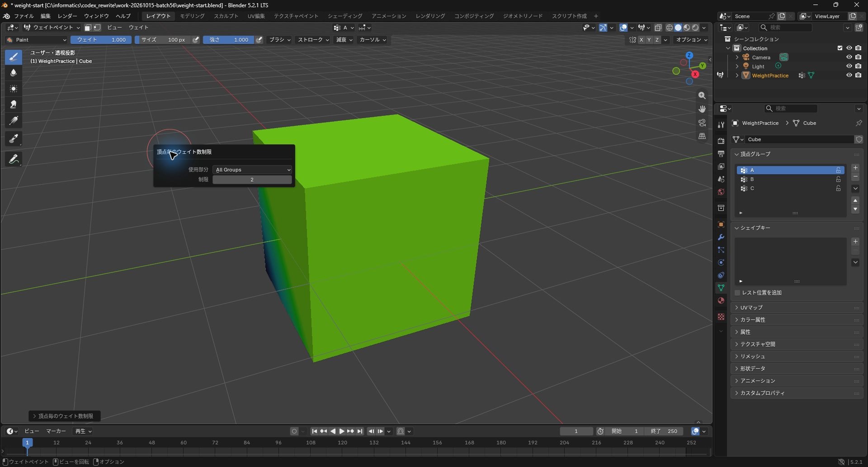
Task: Open the ファイル menu
Action: coord(24,16)
